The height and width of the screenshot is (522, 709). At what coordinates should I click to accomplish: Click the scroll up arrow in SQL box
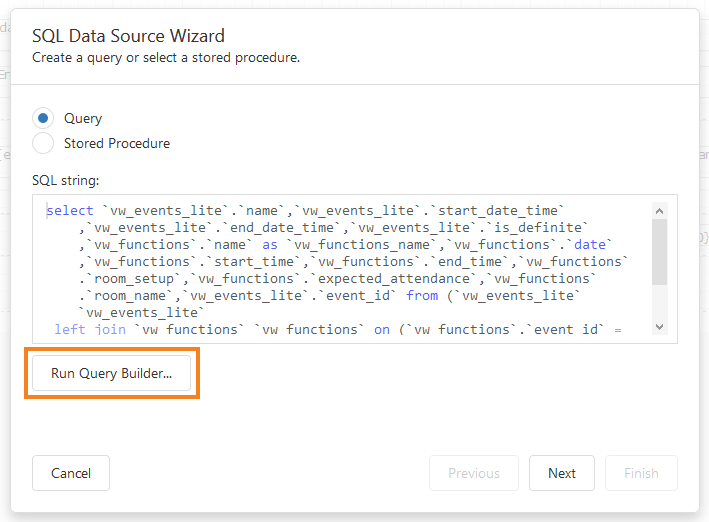point(659,211)
